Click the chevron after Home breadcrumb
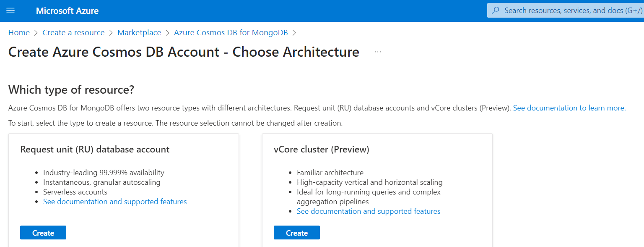The image size is (644, 247). tap(36, 33)
